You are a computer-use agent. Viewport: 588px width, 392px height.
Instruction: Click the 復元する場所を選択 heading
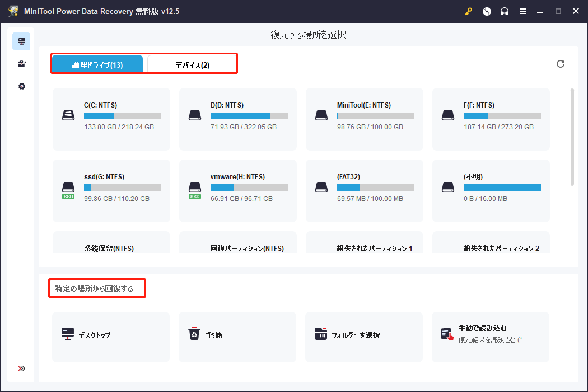point(308,35)
